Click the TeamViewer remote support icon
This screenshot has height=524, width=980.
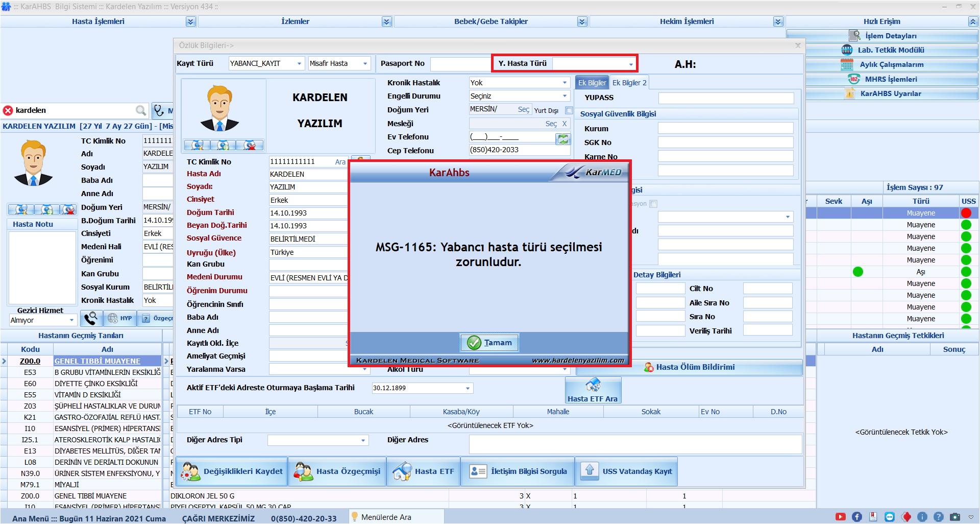890,517
